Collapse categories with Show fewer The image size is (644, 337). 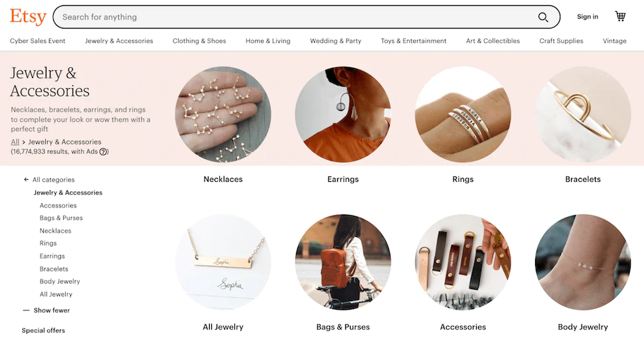(x=46, y=310)
